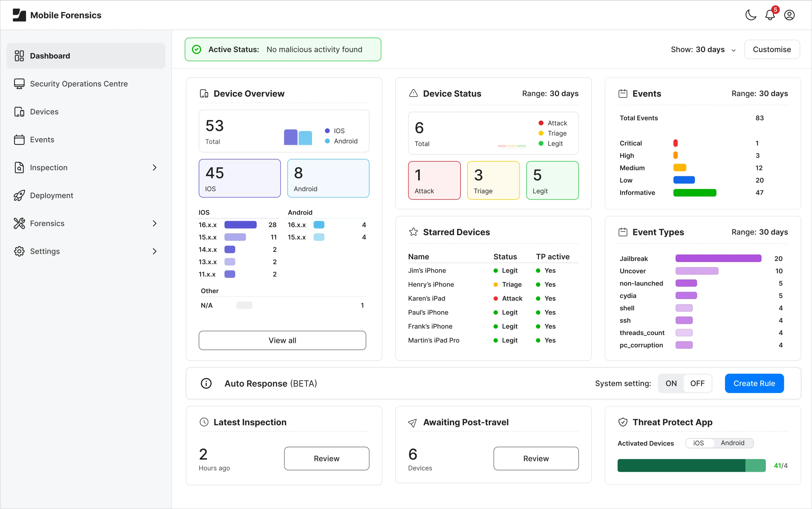Expand the Settings sidebar section
Viewport: 812px width, 509px height.
(155, 251)
